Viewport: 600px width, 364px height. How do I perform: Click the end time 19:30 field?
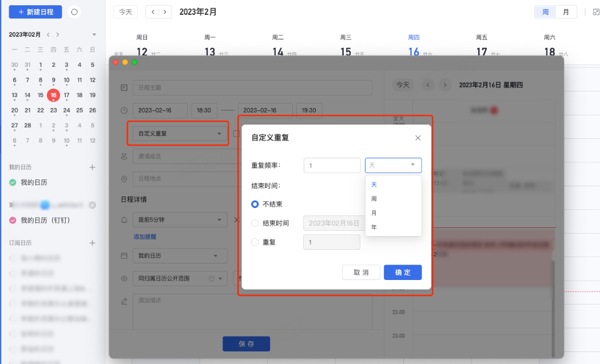click(x=309, y=110)
